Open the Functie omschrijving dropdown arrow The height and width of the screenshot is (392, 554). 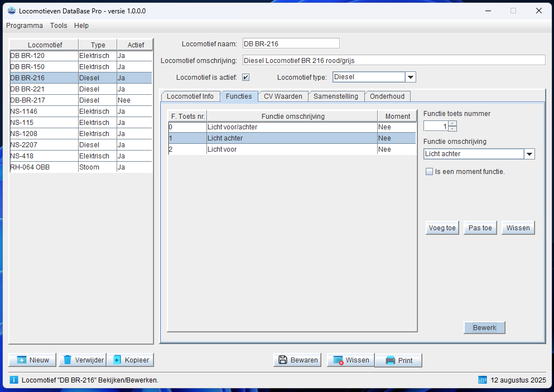pyautogui.click(x=529, y=154)
